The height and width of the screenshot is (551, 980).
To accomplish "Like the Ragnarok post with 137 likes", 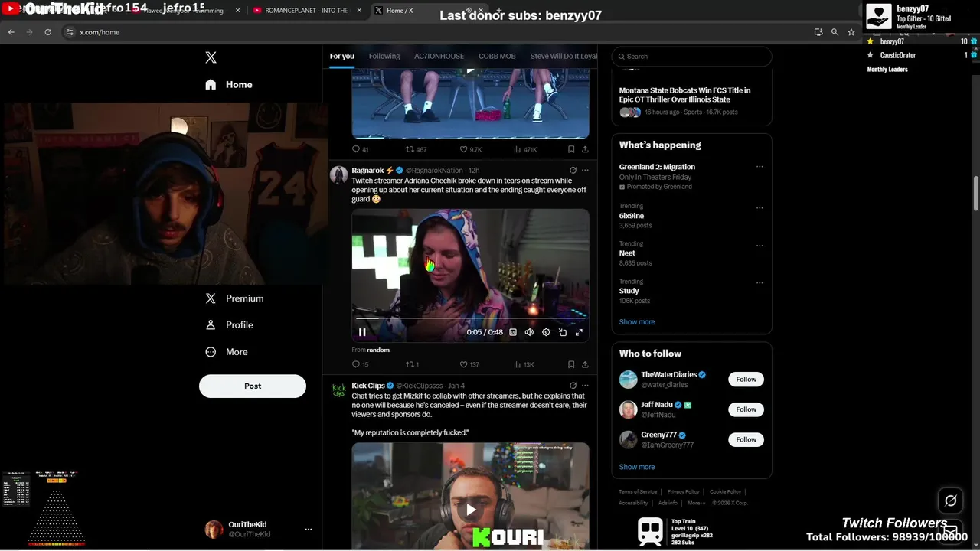I will (x=469, y=365).
